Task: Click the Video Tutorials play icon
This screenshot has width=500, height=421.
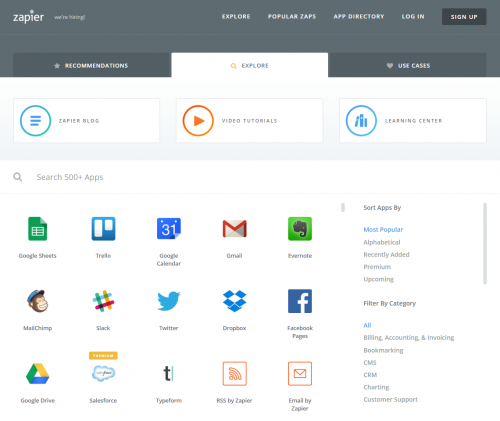Action: 198,121
